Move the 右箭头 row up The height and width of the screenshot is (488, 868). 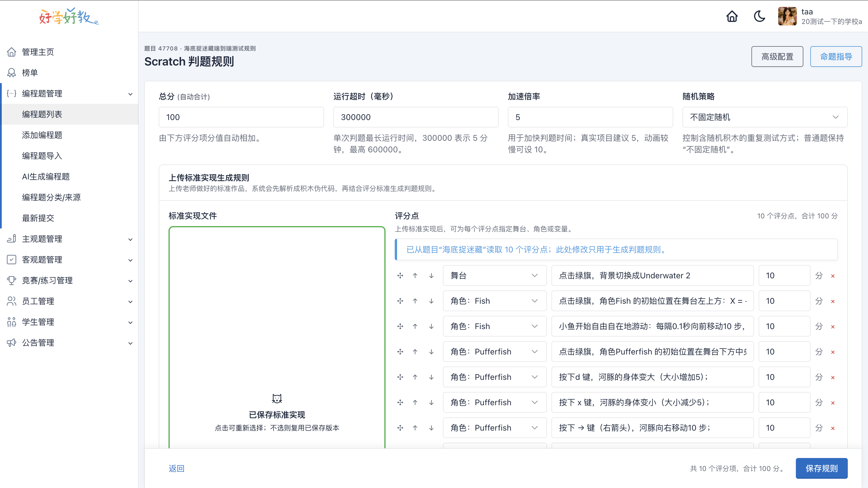[x=415, y=428]
